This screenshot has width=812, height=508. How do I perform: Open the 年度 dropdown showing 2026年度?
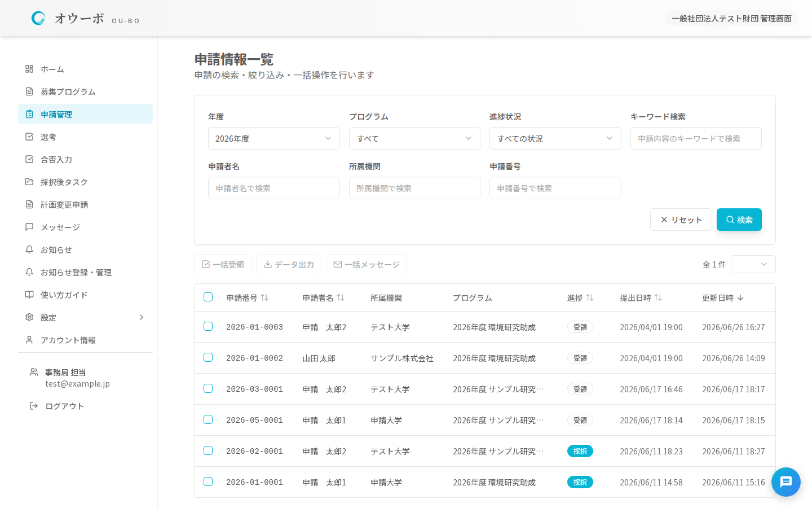pyautogui.click(x=274, y=138)
